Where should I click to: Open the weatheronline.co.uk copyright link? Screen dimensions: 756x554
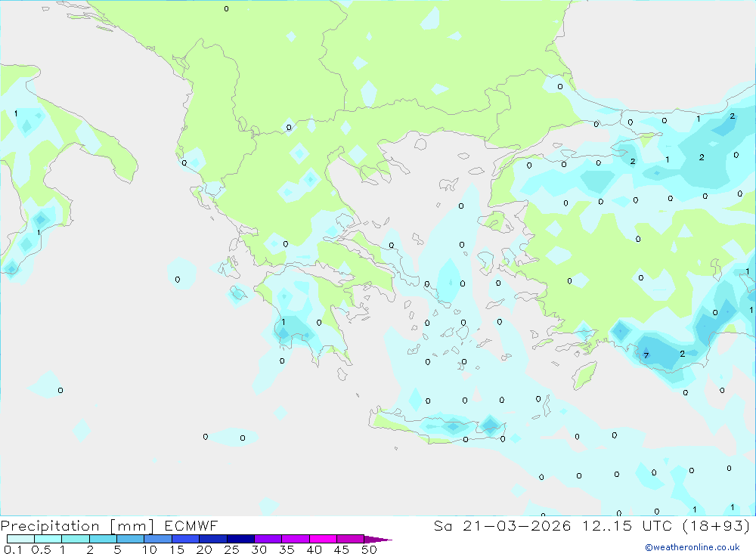pos(692,547)
